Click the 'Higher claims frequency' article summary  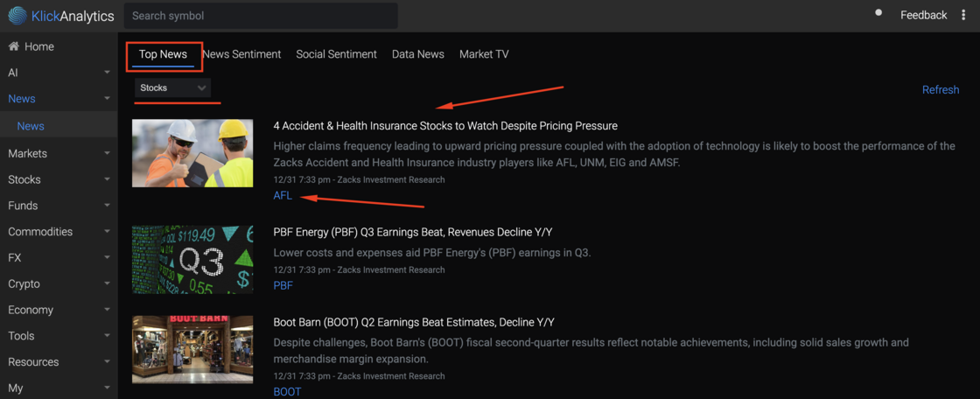click(614, 155)
